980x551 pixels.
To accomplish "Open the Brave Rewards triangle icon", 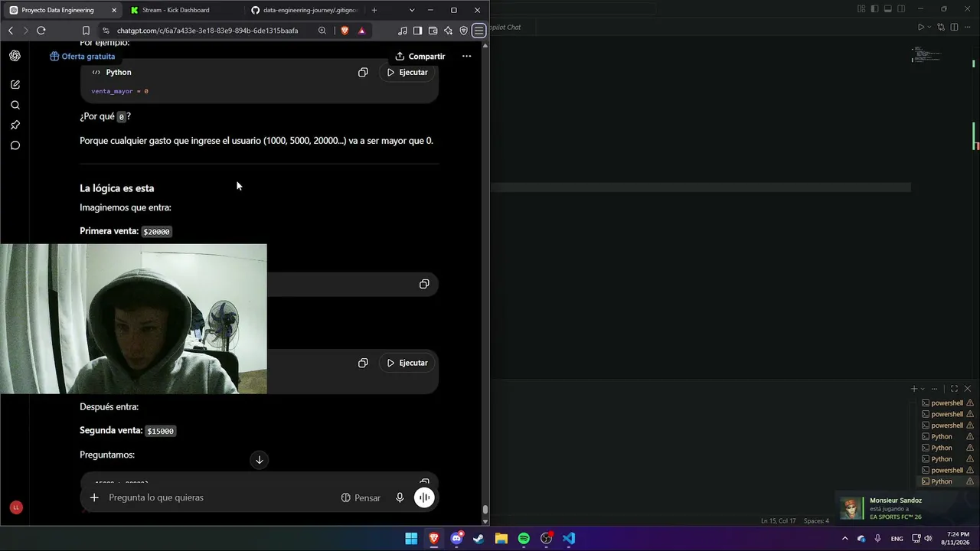I will coord(361,31).
